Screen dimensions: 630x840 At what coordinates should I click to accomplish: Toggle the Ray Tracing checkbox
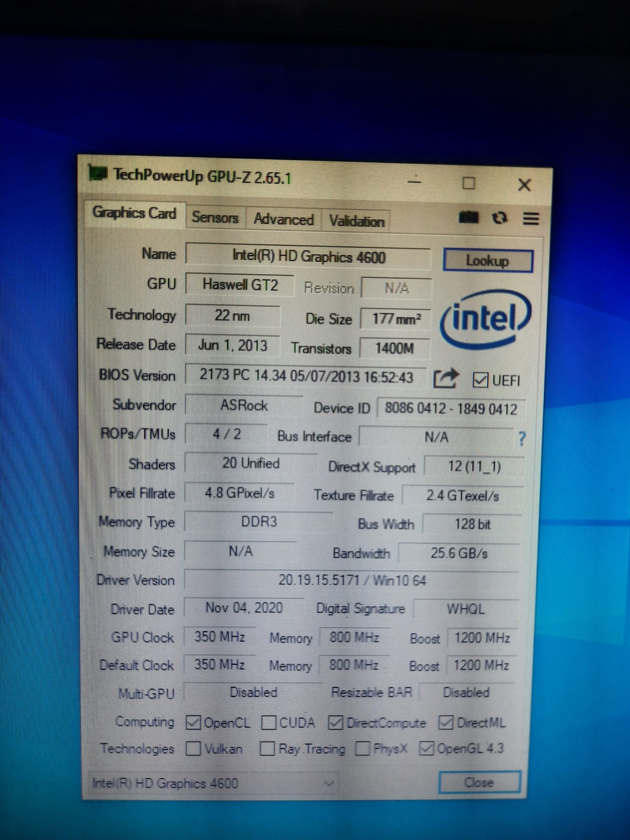click(267, 749)
